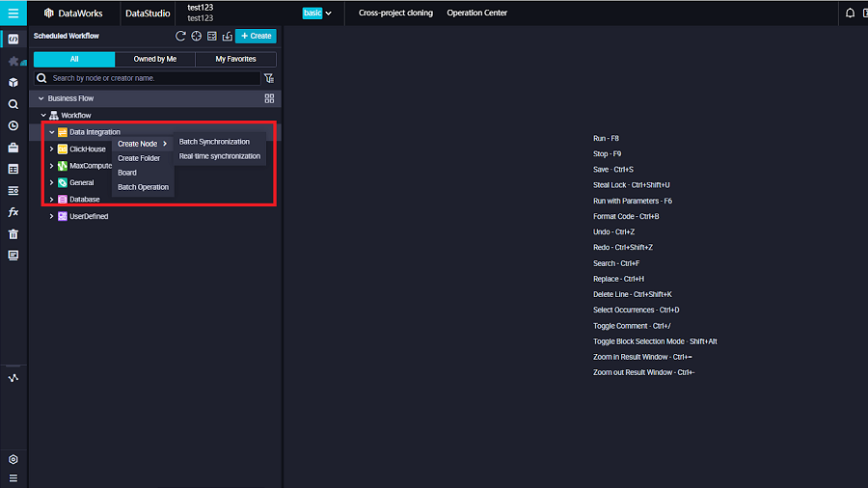The height and width of the screenshot is (488, 868).
Task: Open the Operation Center link
Action: pyautogui.click(x=476, y=14)
